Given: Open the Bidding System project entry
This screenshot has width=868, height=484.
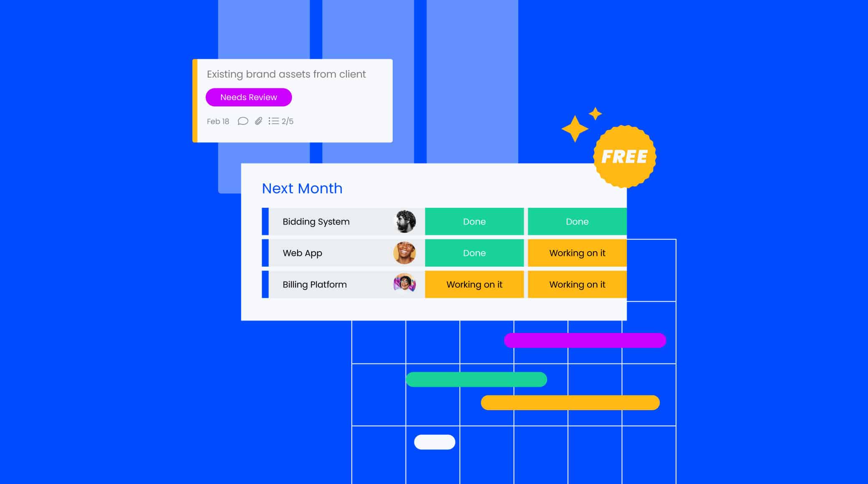Looking at the screenshot, I should click(x=317, y=221).
